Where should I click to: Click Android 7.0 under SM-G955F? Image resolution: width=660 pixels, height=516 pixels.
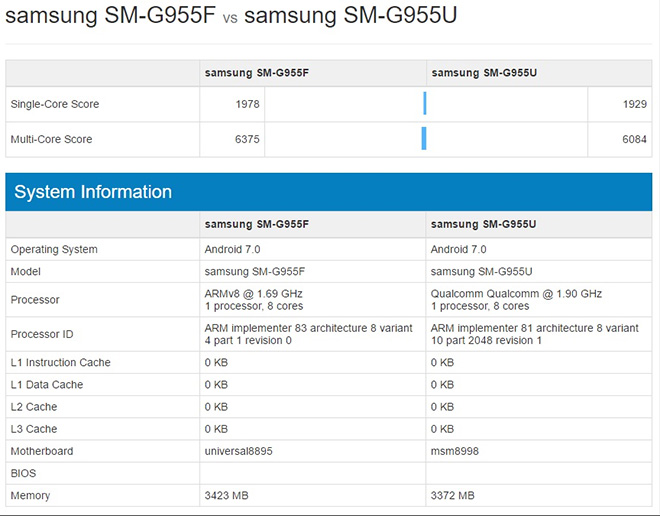[232, 249]
